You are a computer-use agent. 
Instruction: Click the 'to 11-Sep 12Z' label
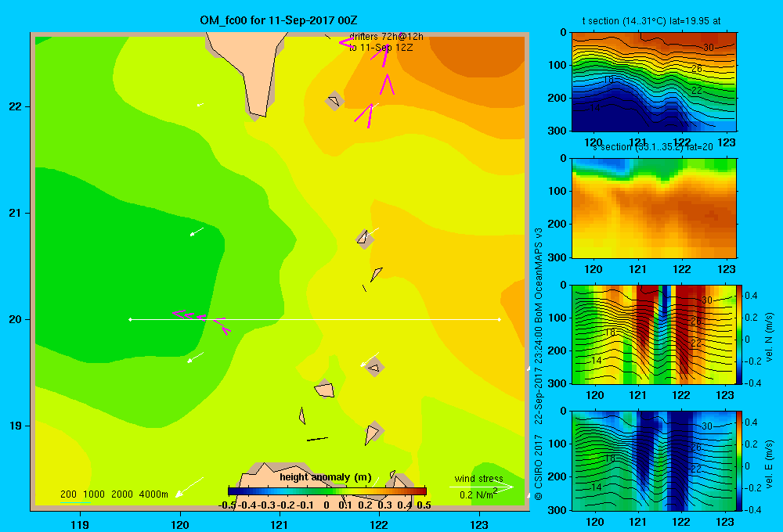point(381,48)
